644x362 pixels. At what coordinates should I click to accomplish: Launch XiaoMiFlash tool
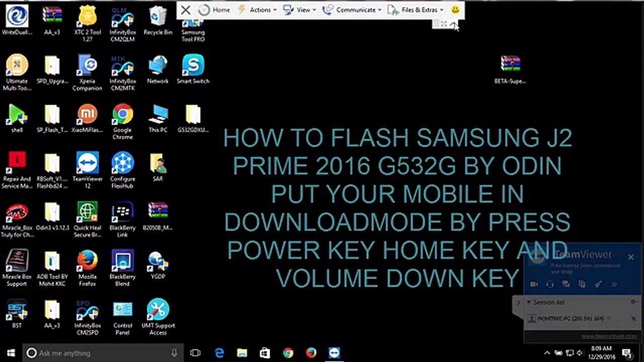[x=87, y=118]
